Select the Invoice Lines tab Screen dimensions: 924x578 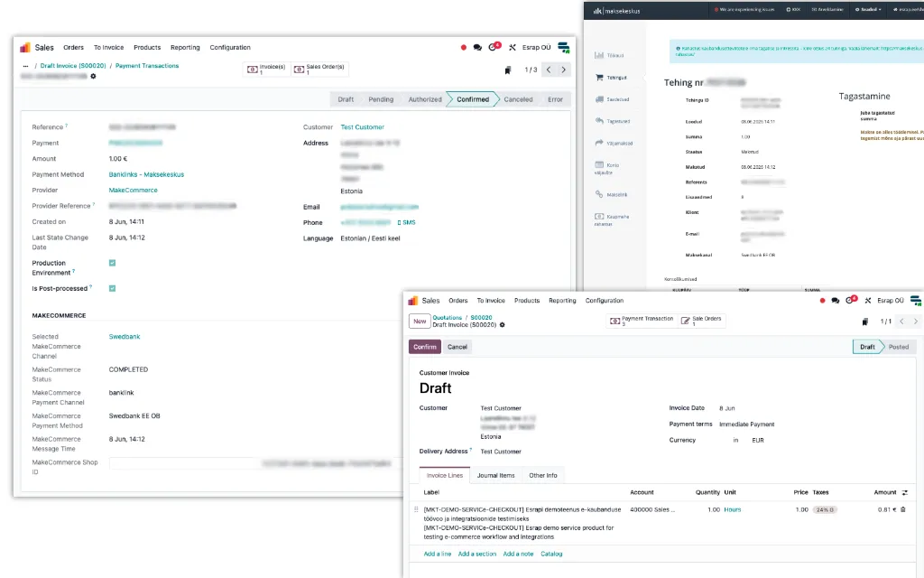444,475
